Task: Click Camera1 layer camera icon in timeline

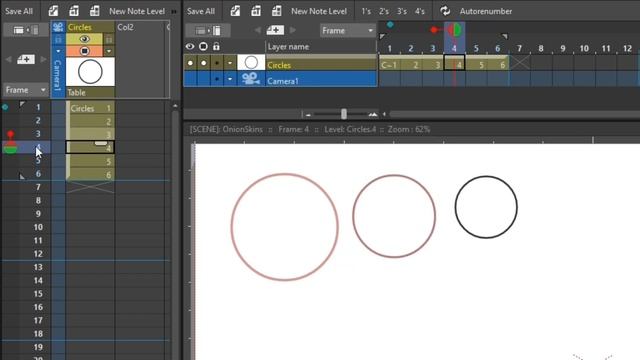Action: tap(251, 79)
